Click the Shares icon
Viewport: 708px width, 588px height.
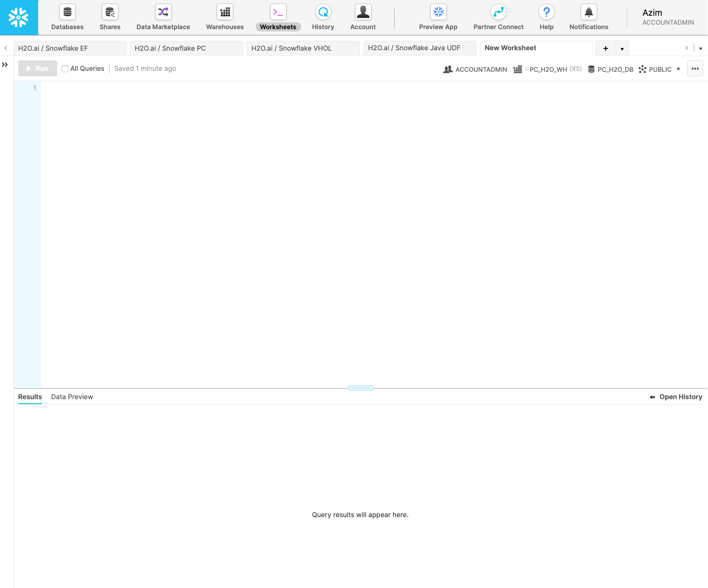(x=110, y=13)
